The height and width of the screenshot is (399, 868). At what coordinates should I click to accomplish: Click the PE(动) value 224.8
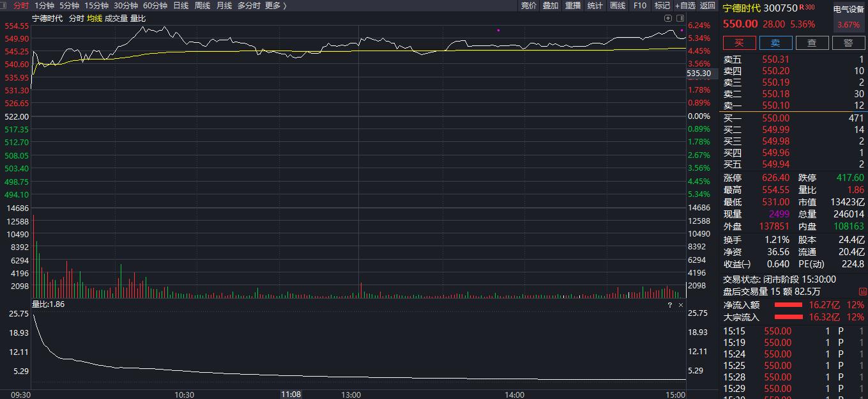coord(853,264)
